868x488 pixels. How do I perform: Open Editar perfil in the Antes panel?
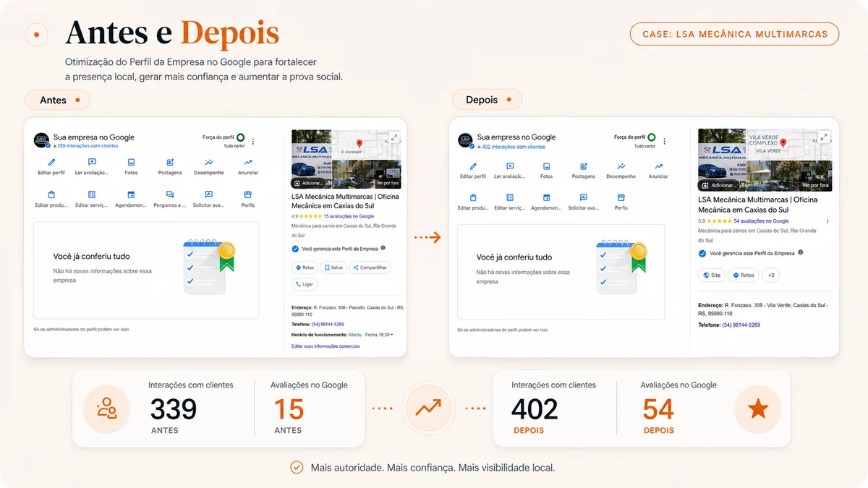click(51, 167)
